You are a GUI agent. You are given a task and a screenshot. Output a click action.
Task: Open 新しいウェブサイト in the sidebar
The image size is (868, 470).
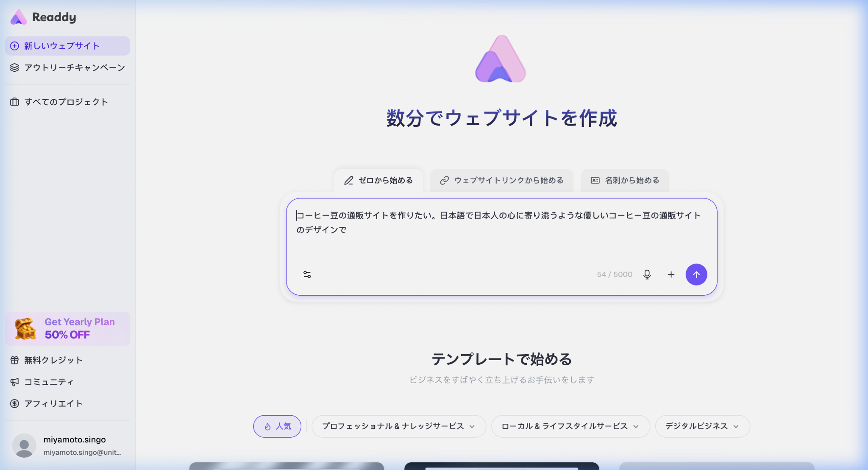point(67,46)
